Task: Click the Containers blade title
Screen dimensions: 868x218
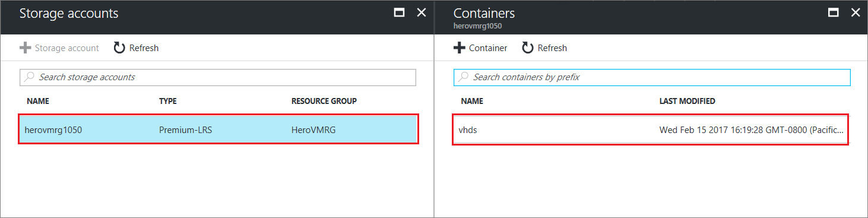Action: pyautogui.click(x=484, y=13)
